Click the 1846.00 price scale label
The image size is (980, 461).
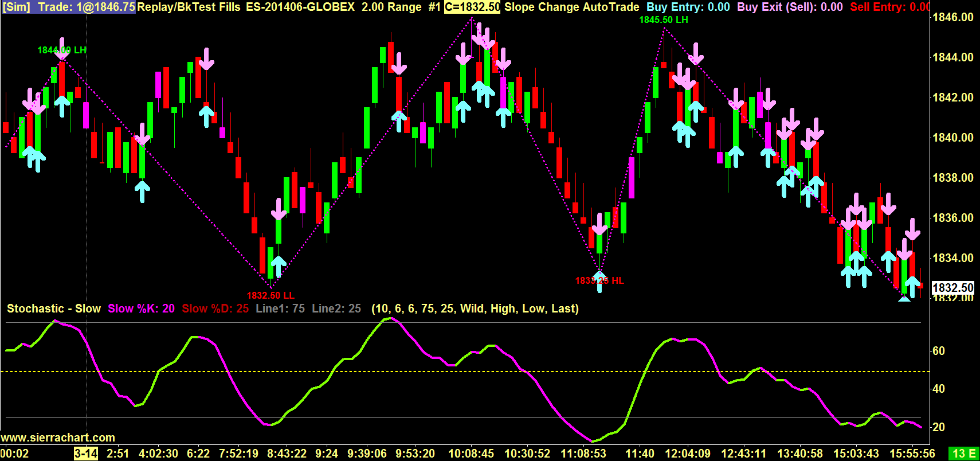(953, 17)
